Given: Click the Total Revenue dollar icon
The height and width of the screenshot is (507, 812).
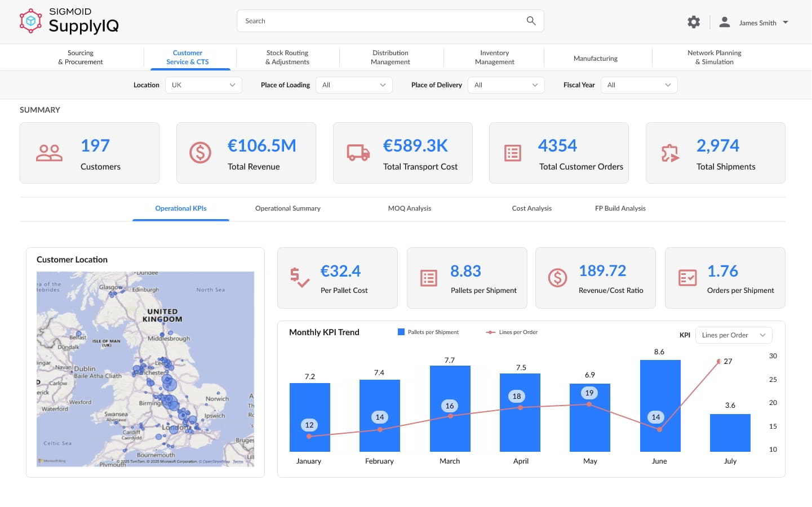Looking at the screenshot, I should pos(200,153).
